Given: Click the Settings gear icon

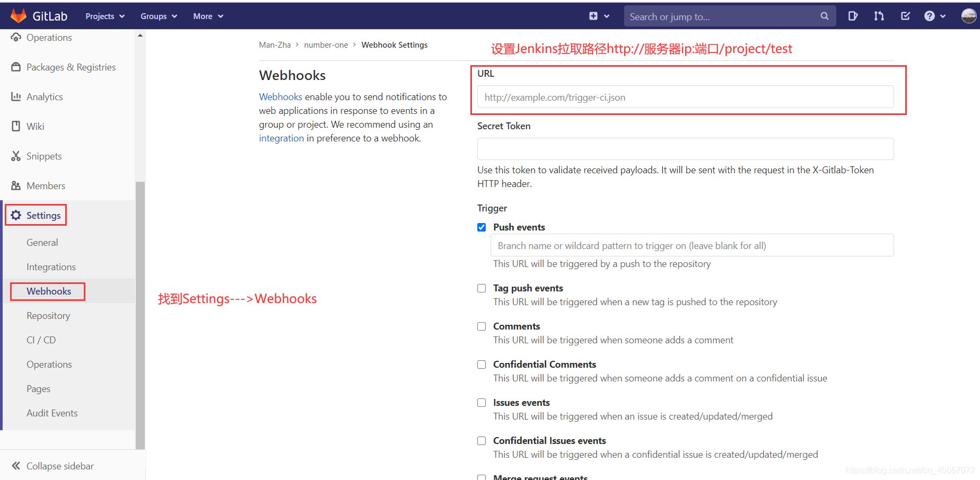Looking at the screenshot, I should 16,215.
